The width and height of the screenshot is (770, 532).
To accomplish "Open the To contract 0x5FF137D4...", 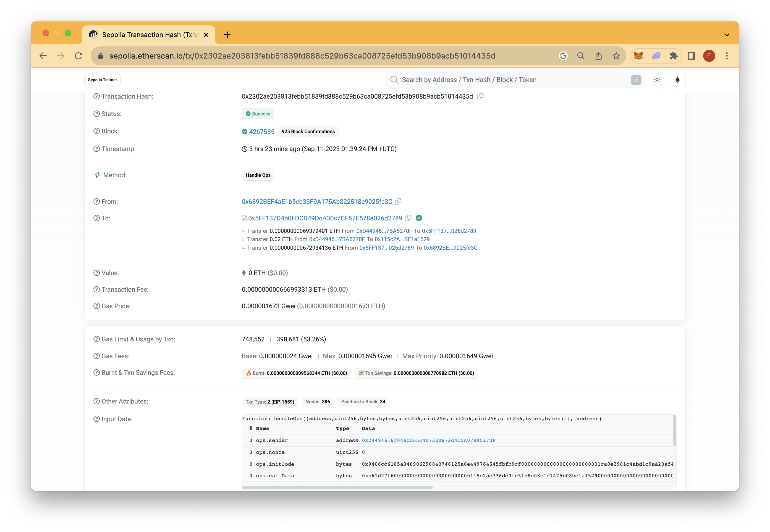I will click(325, 218).
